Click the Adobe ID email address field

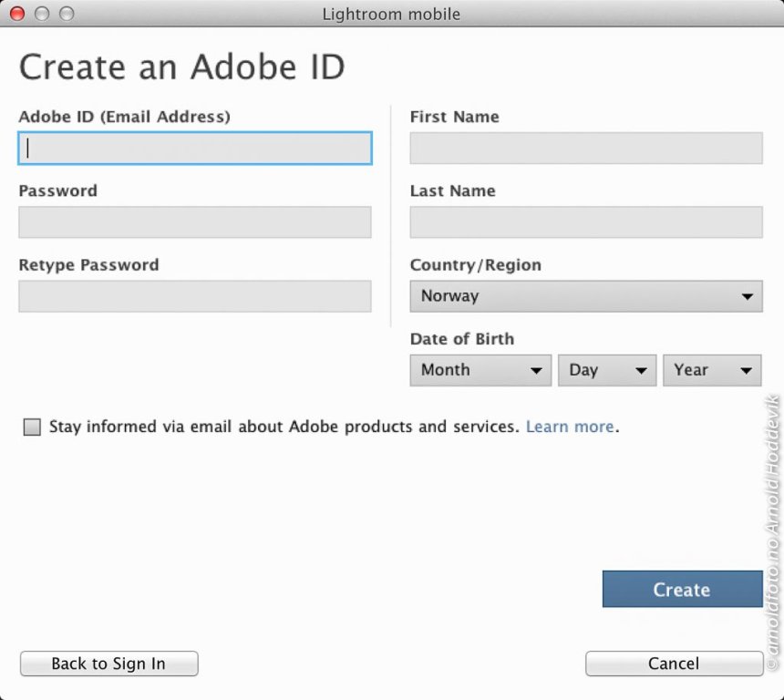point(195,148)
